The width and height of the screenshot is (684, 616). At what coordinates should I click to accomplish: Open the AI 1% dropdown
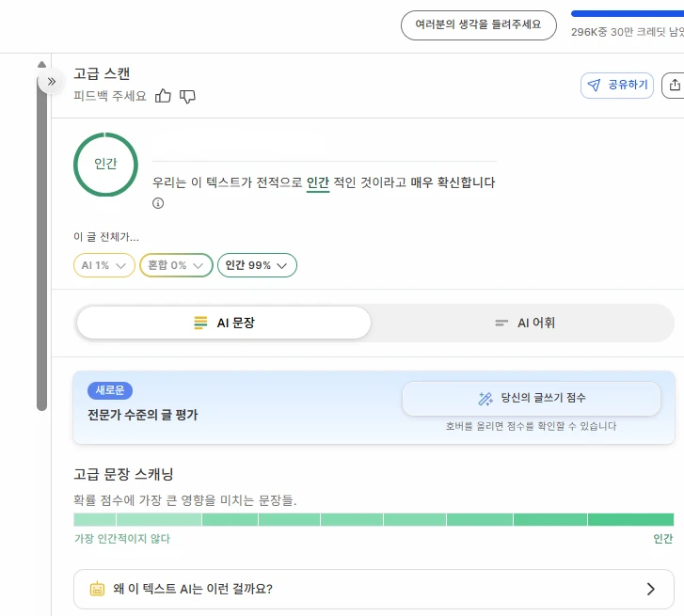(x=104, y=265)
